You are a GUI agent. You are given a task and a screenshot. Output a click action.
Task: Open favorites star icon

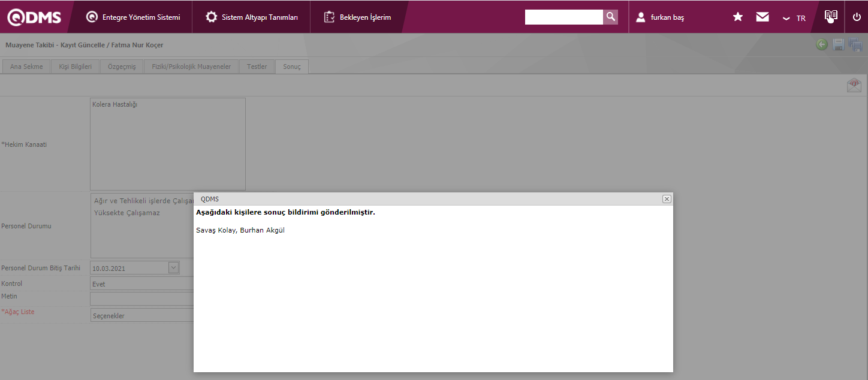(738, 17)
